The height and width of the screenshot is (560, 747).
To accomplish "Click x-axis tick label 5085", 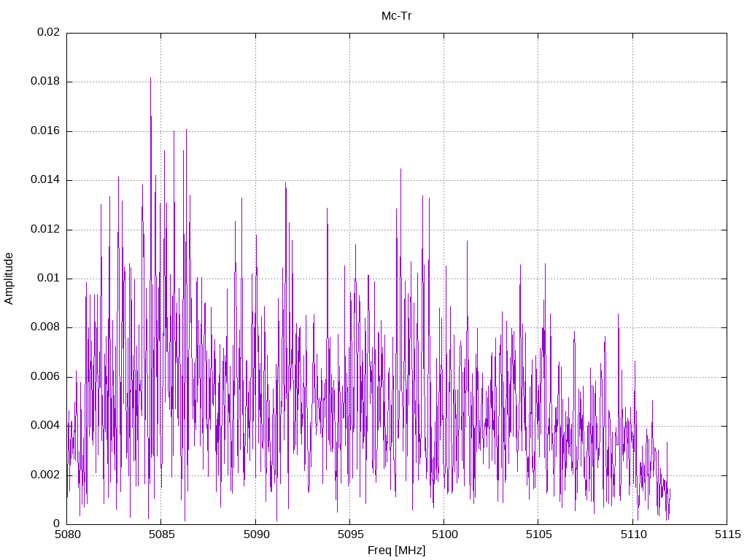I will 161,534.
